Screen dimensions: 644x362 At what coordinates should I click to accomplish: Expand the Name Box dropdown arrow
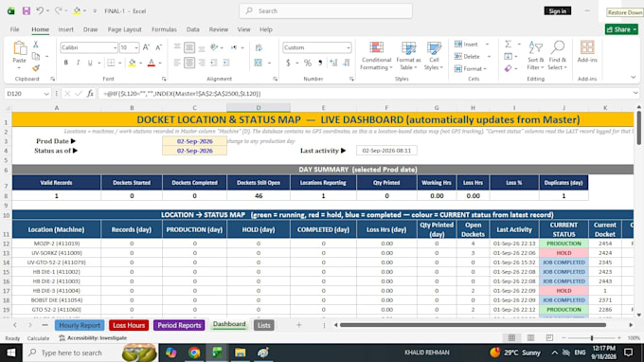pyautogui.click(x=46, y=94)
